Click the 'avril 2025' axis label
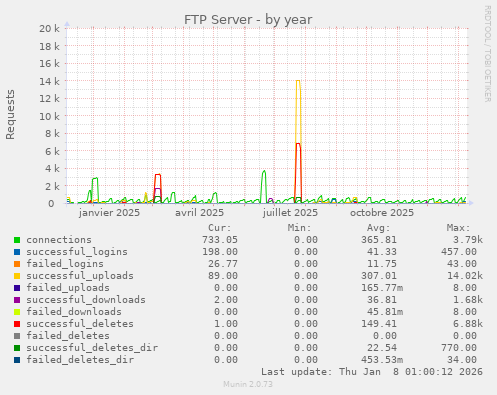Screen dimensions: 497x395 [x=199, y=213]
